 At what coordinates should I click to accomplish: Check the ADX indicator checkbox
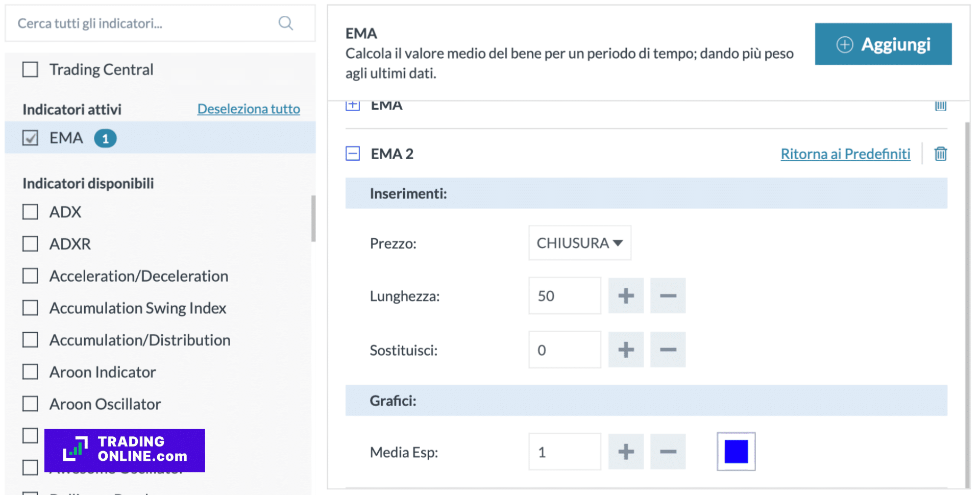[30, 211]
